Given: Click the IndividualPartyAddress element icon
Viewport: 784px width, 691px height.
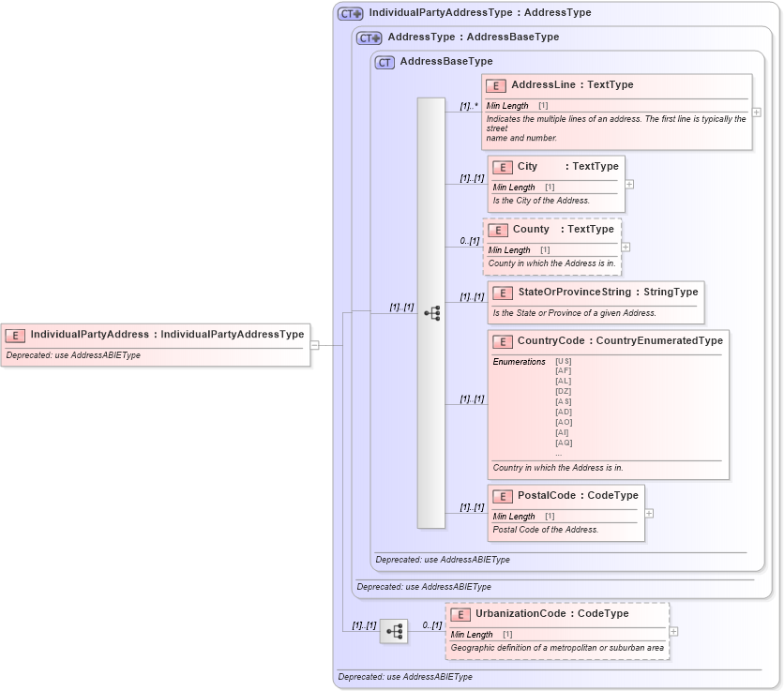Looking at the screenshot, I should pos(14,334).
